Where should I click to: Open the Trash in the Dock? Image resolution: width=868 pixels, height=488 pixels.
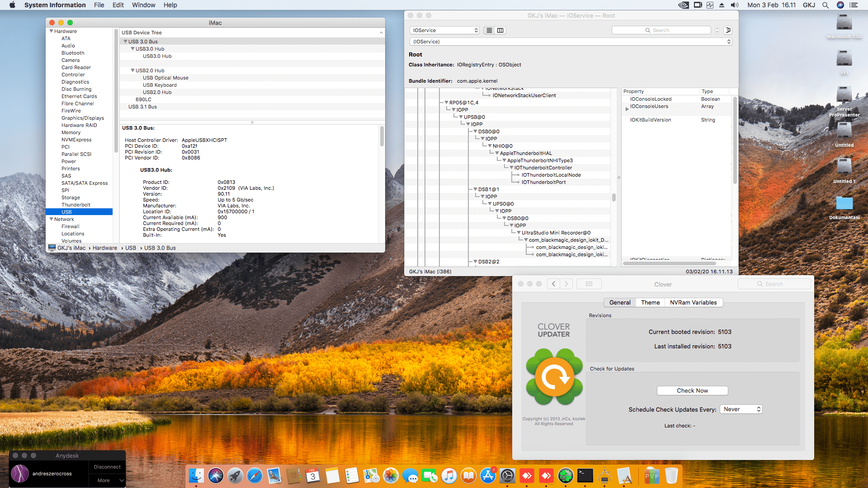click(671, 476)
